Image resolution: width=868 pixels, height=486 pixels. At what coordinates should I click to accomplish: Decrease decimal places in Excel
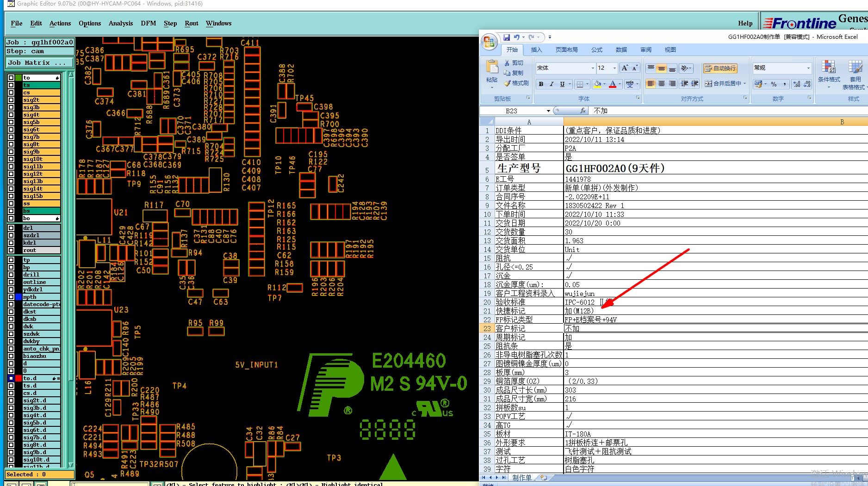[x=807, y=84]
